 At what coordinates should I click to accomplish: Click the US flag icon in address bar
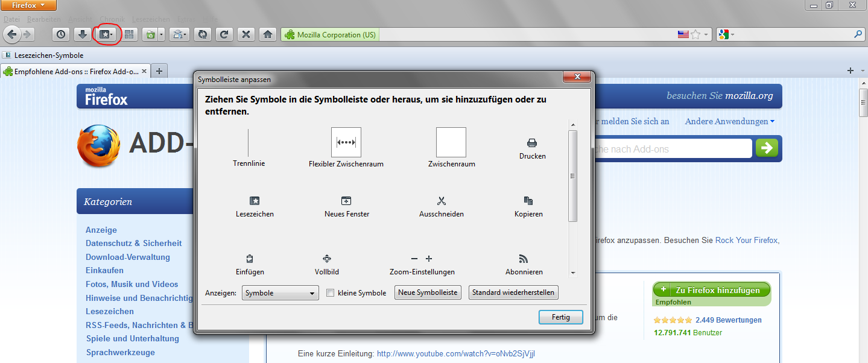click(x=683, y=35)
